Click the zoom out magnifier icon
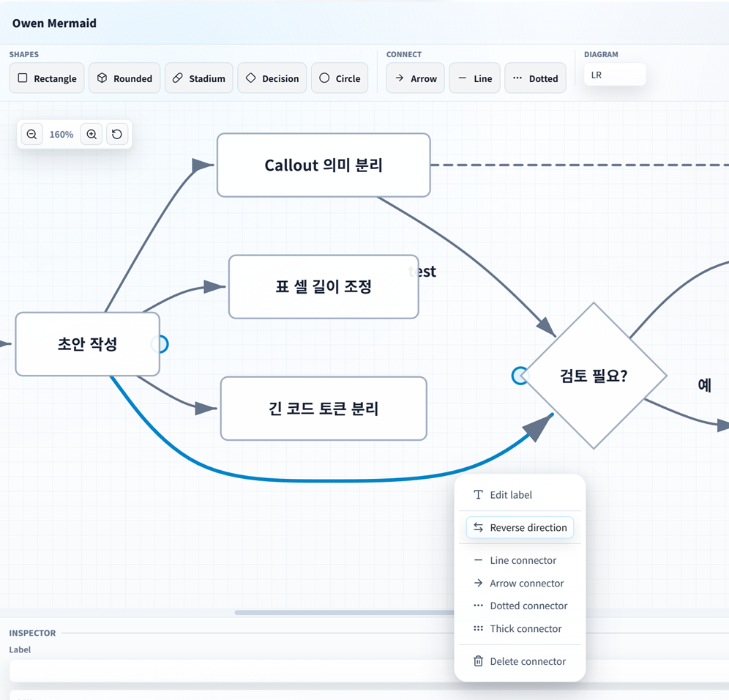 click(x=31, y=135)
